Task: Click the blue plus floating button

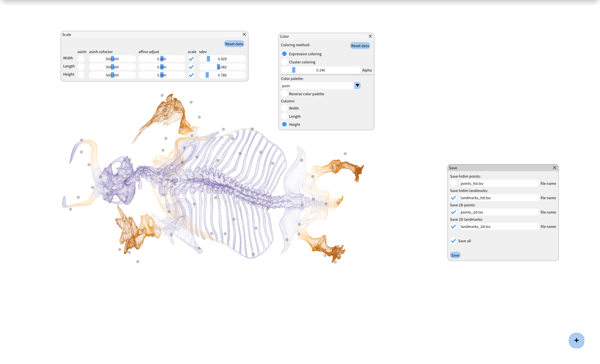Action: 576,340
